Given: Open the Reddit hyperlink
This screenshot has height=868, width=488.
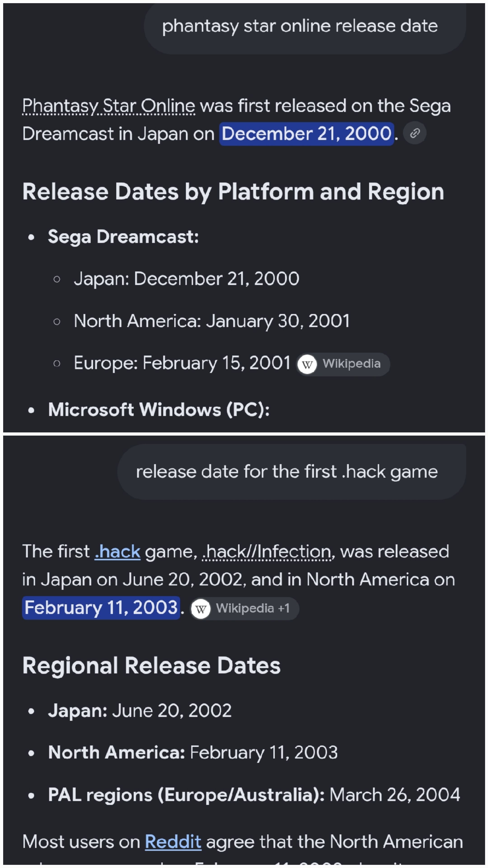Looking at the screenshot, I should coord(173,842).
